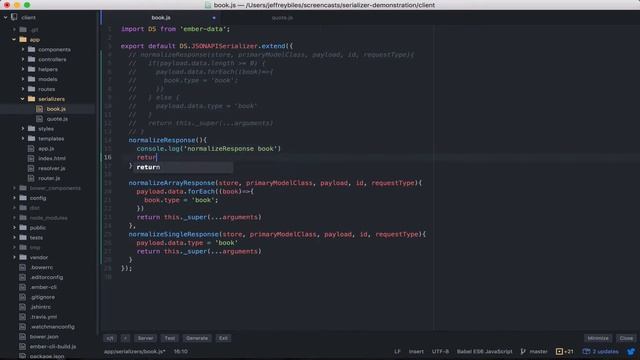Click the Generate button in bottom toolbar
This screenshot has width=640, height=360.
[x=197, y=338]
